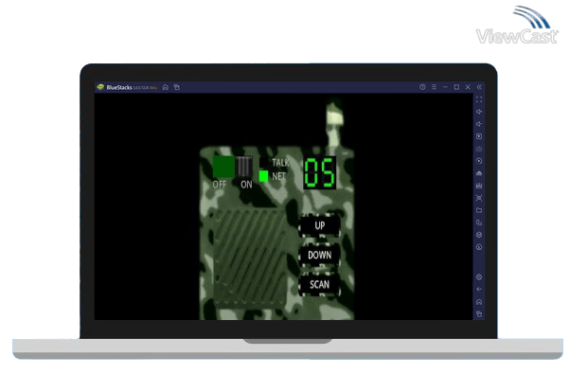Screen dimensions: 570x392
Task: Click the Android home icon in sidebar
Action: click(x=479, y=302)
